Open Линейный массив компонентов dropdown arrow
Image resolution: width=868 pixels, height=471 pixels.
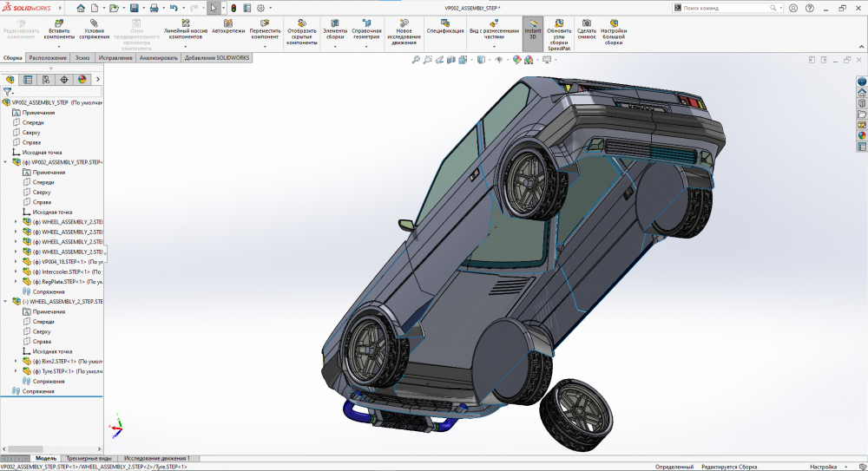[186, 46]
